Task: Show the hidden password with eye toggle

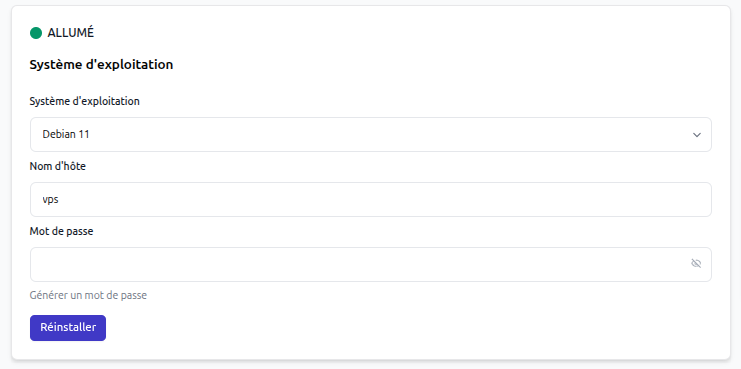Action: 696,264
